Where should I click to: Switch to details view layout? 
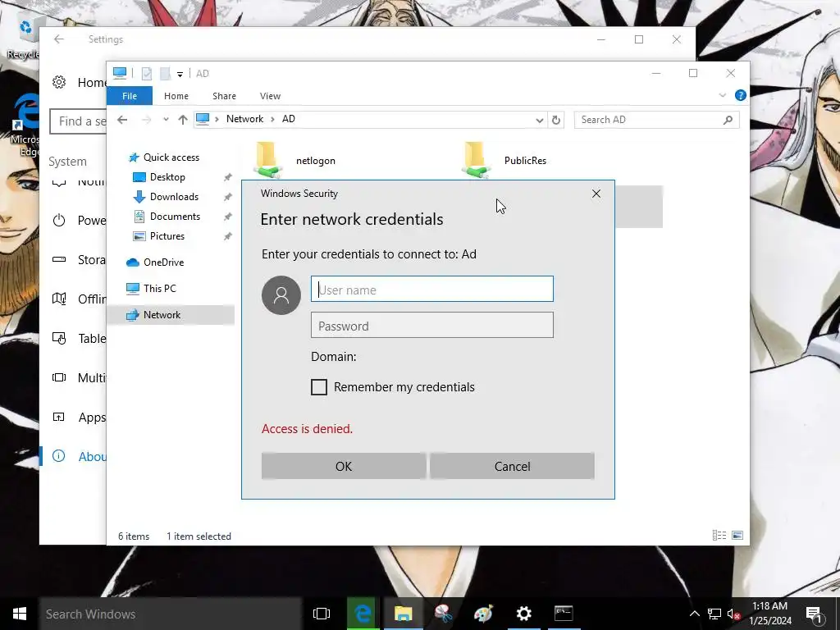[x=719, y=535]
